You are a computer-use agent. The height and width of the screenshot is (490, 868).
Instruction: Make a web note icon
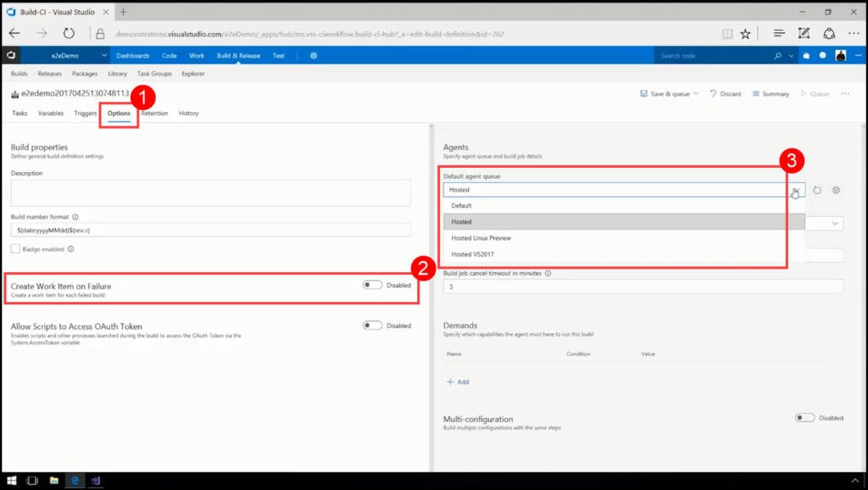(804, 34)
